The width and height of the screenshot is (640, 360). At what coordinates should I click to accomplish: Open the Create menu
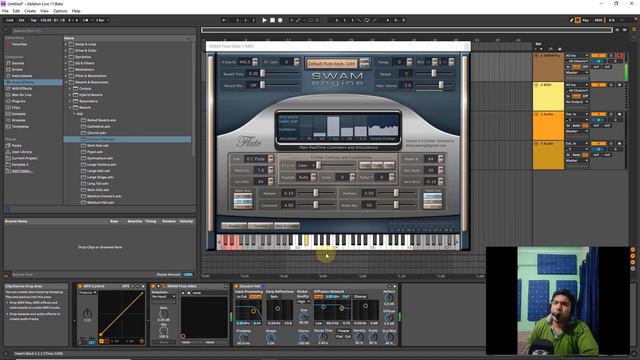[x=30, y=11]
